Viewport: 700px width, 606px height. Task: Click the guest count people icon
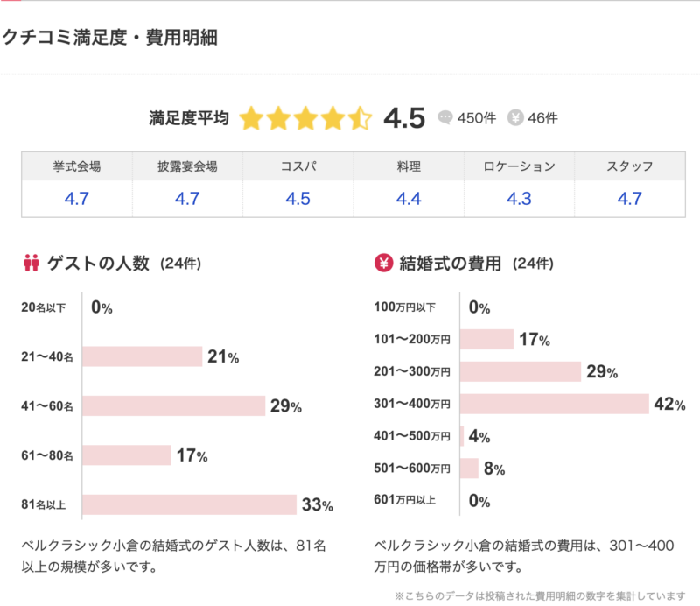click(x=32, y=262)
